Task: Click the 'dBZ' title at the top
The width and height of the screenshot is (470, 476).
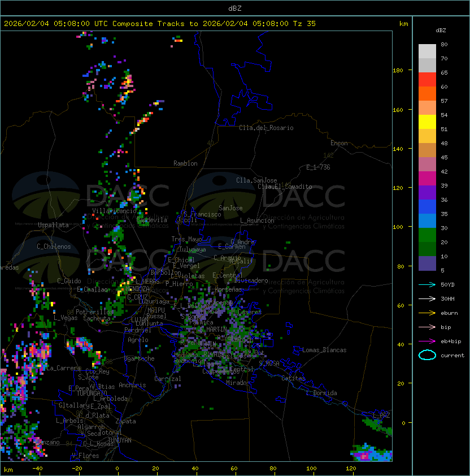Action: [x=235, y=8]
